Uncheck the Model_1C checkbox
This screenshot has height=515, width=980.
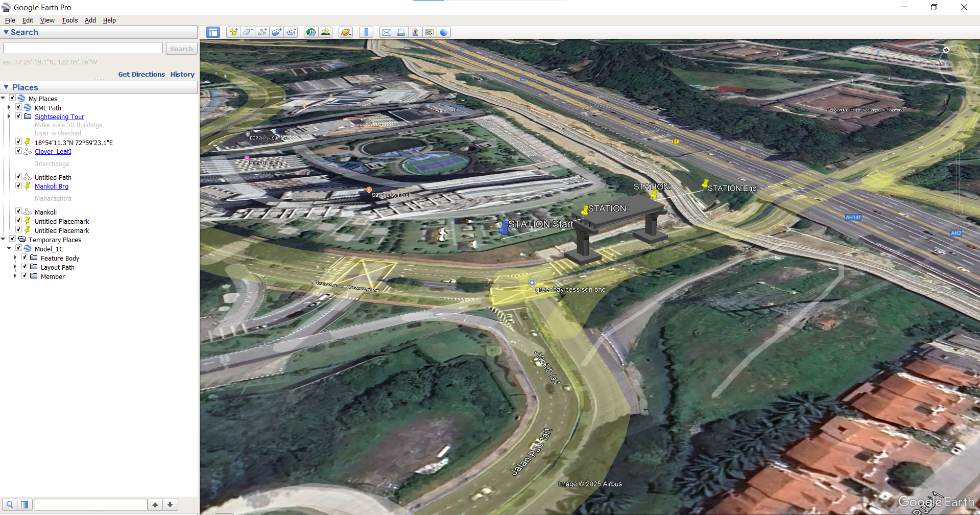[18, 248]
